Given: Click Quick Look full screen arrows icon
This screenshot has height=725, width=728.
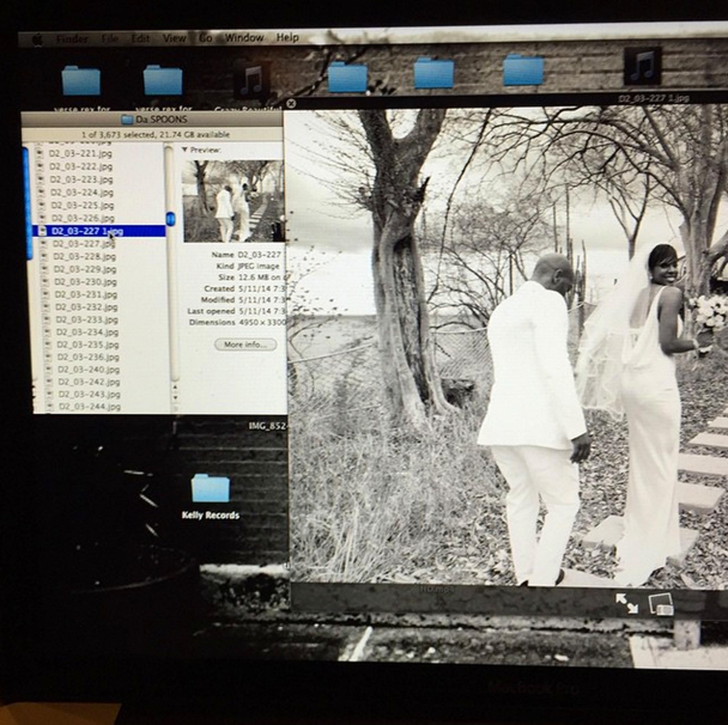Looking at the screenshot, I should [x=626, y=604].
